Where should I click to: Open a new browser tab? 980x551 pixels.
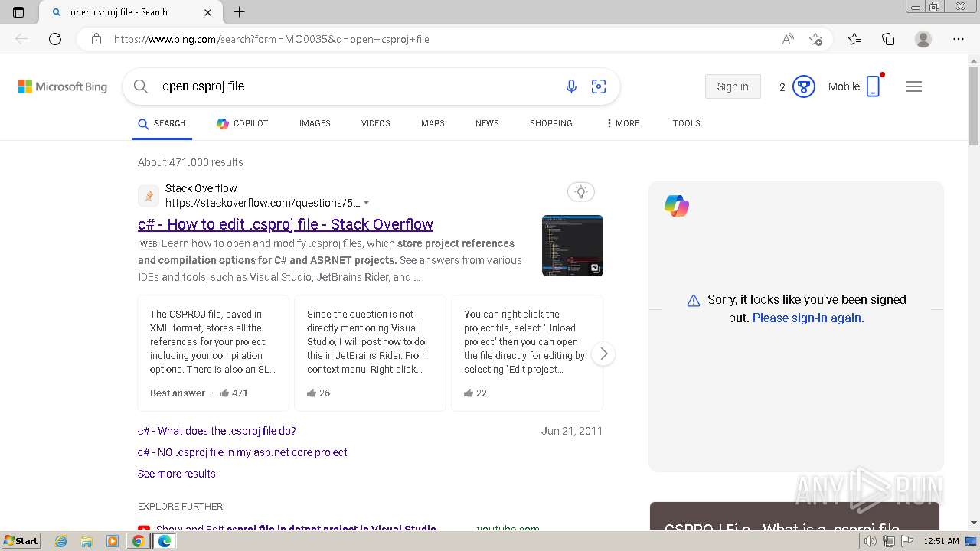tap(239, 12)
